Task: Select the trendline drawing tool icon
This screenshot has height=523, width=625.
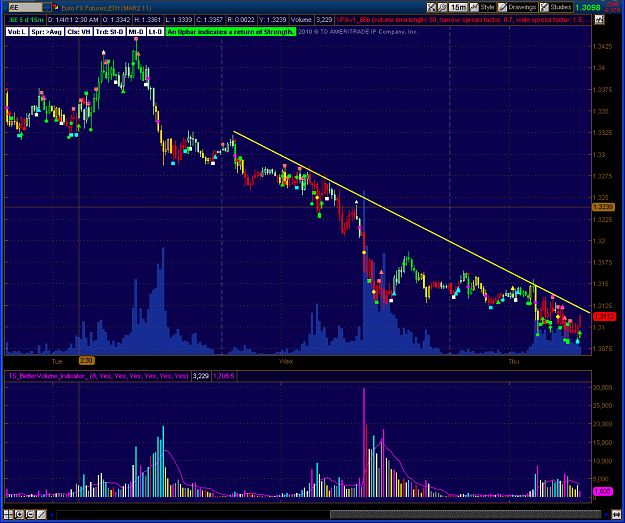Action: tap(41, 514)
